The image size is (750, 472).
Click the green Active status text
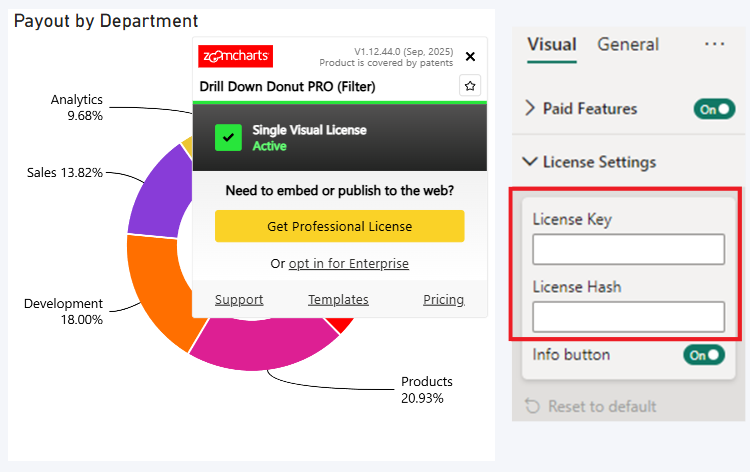269,146
